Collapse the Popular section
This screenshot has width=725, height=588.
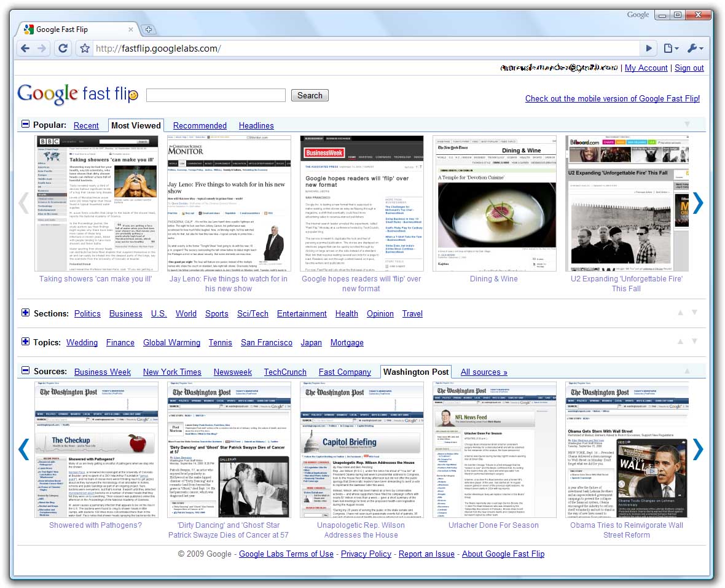[x=25, y=124]
